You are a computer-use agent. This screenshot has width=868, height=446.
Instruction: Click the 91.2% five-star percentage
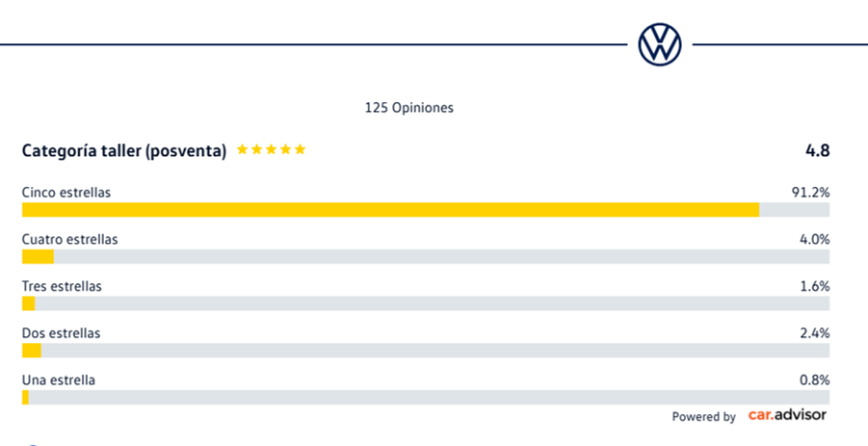pyautogui.click(x=810, y=193)
